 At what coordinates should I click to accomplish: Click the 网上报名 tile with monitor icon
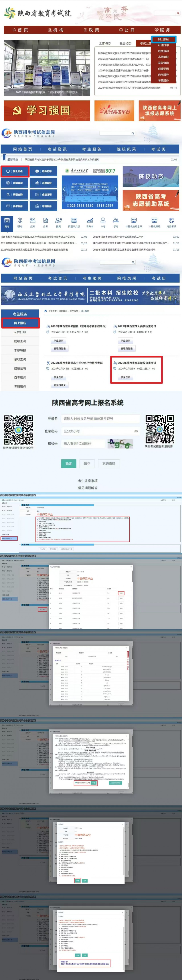coord(15,172)
